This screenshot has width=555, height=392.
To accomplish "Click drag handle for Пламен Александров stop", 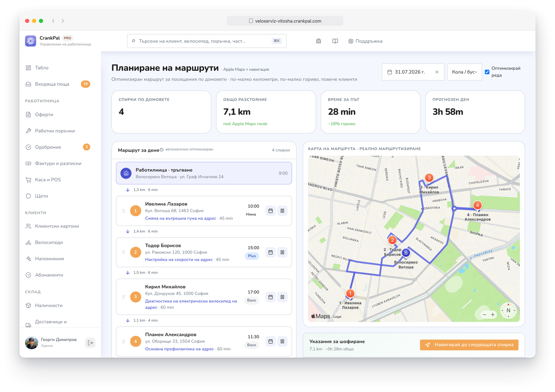I will [x=123, y=341].
